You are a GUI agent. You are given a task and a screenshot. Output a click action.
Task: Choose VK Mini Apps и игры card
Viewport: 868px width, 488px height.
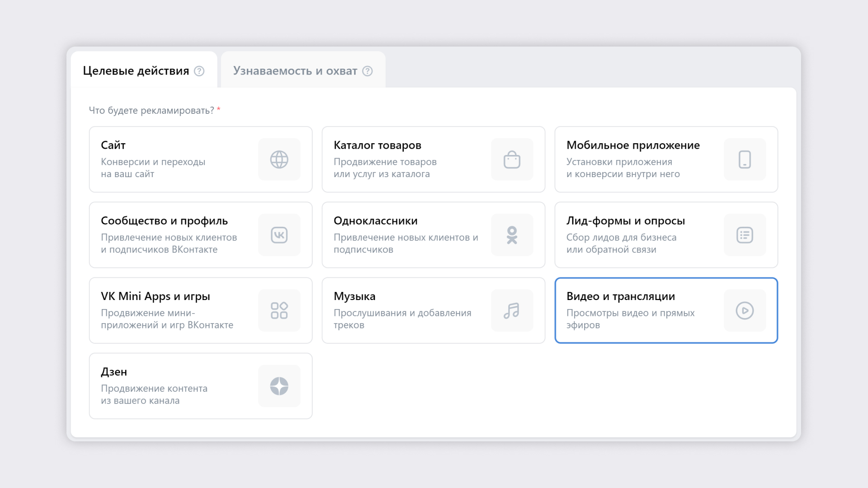[x=201, y=310]
